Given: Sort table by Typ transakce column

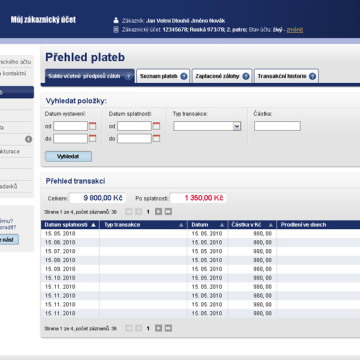Looking at the screenshot, I should pyautogui.click(x=143, y=225).
